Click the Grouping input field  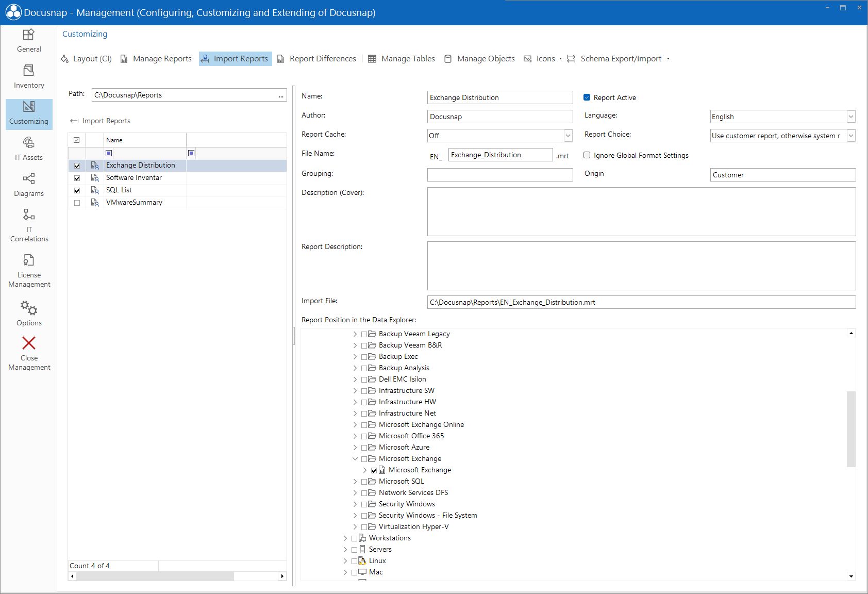[500, 175]
